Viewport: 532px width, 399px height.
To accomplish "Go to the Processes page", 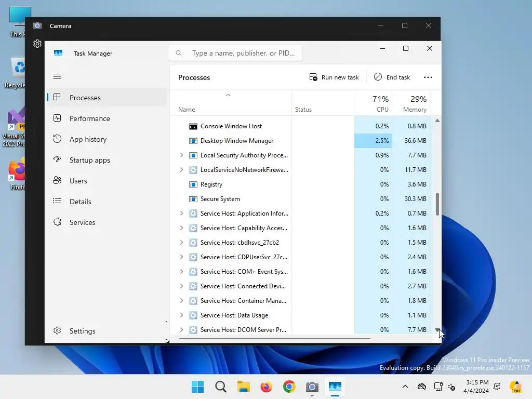I will [107, 98].
